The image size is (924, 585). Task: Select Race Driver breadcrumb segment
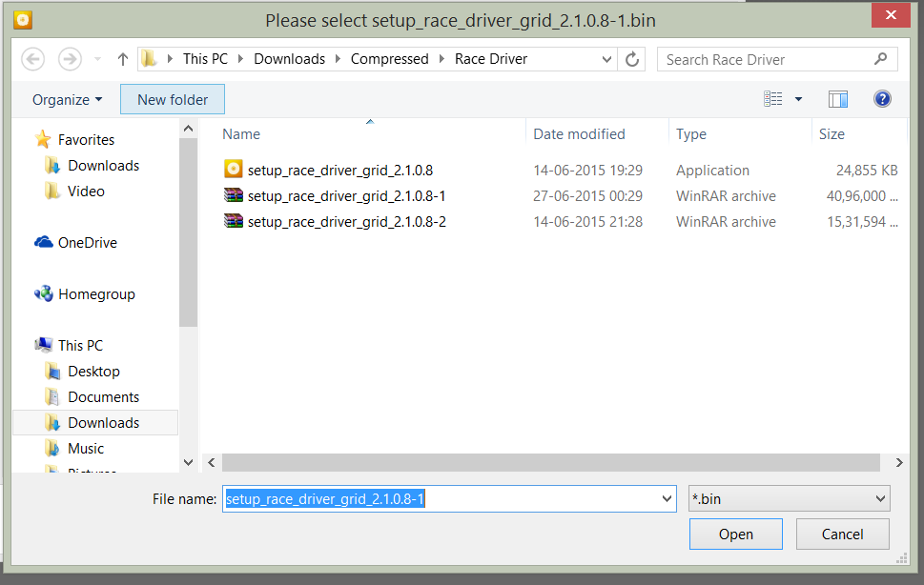click(491, 59)
